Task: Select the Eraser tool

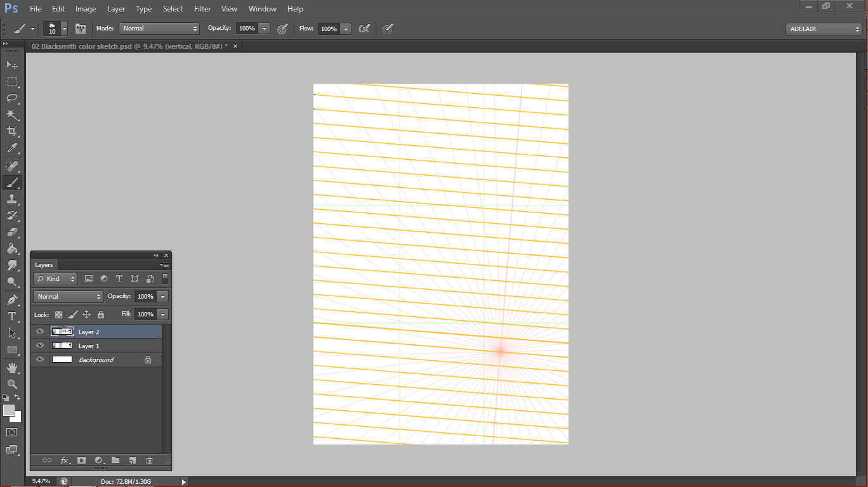Action: point(12,232)
